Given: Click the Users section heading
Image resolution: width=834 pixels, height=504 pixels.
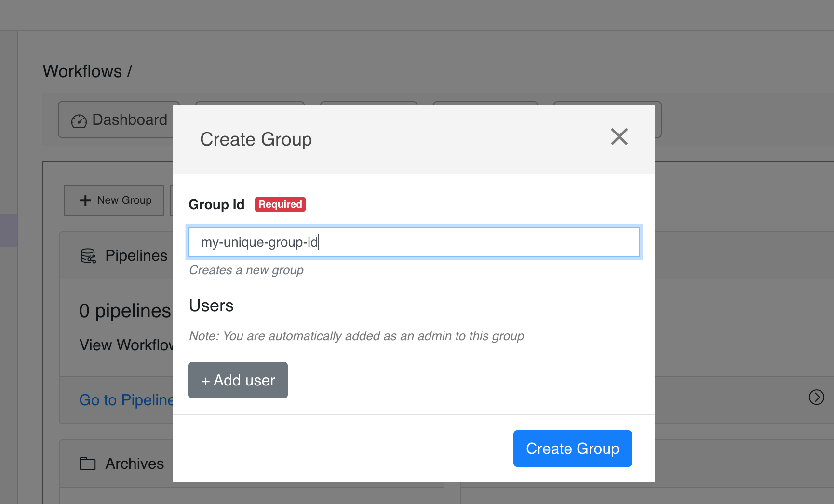Looking at the screenshot, I should 211,305.
